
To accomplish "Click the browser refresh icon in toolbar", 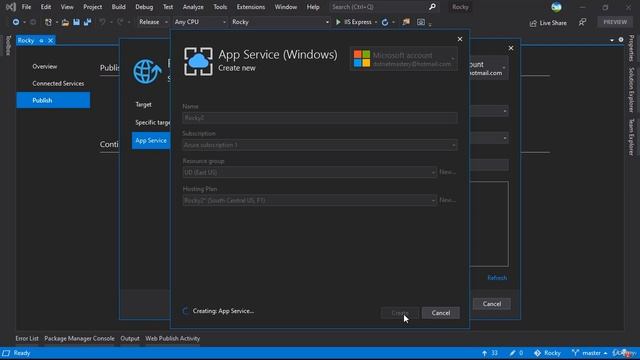I will point(385,22).
